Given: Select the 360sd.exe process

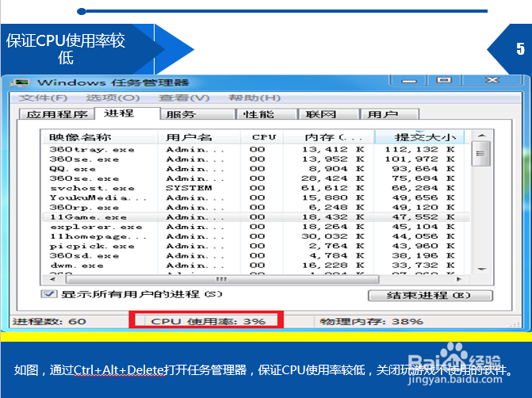Looking at the screenshot, I should pyautogui.click(x=256, y=255).
